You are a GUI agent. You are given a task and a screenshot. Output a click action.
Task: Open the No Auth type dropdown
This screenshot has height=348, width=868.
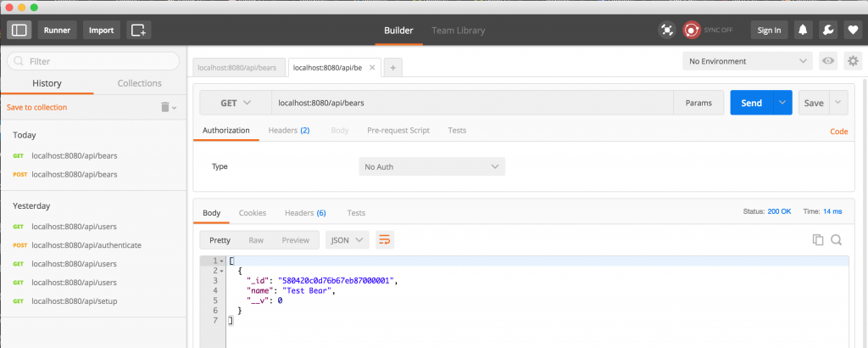click(431, 166)
